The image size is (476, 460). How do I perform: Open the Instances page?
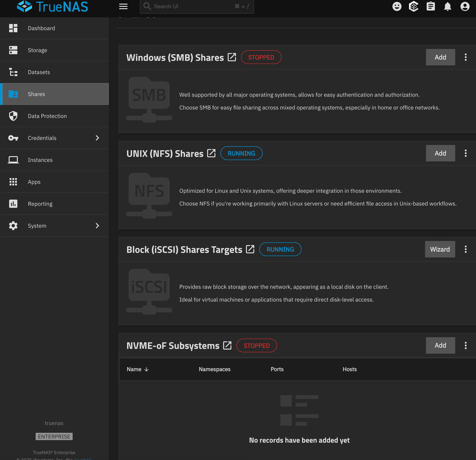point(54,160)
